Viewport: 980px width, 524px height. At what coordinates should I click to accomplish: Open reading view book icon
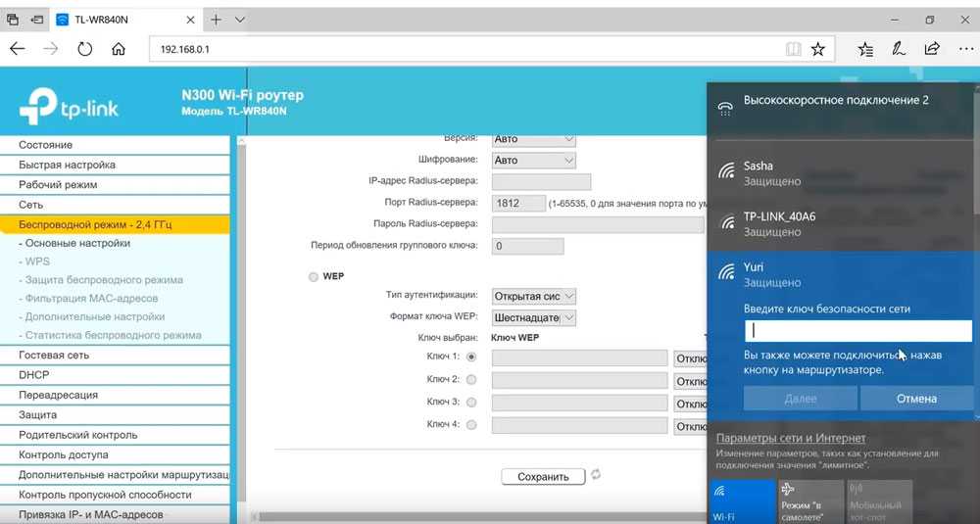[793, 48]
